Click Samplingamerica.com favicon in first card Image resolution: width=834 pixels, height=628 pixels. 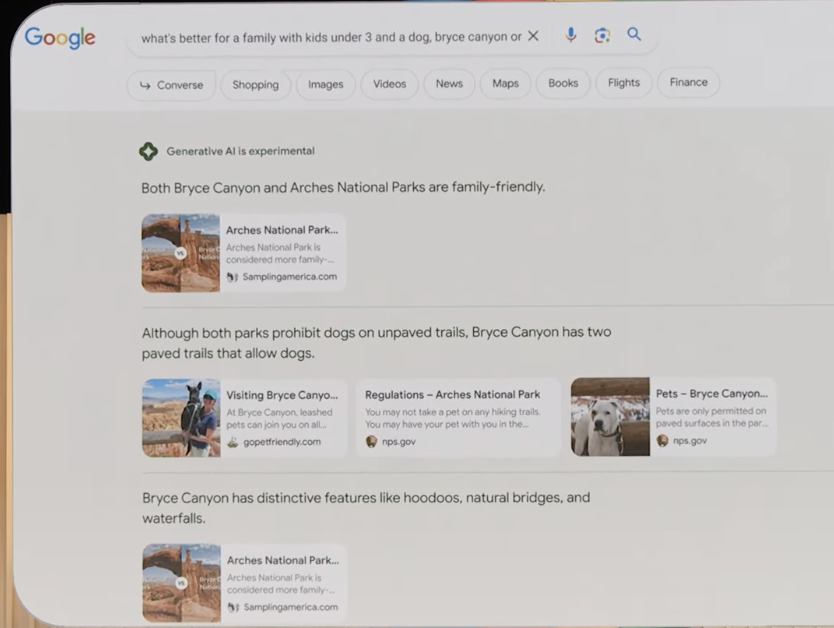[232, 277]
